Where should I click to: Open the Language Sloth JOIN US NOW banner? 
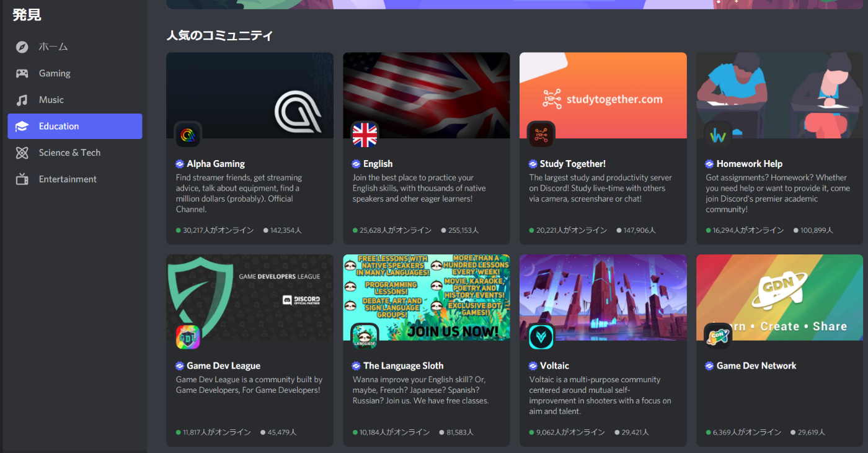pos(427,297)
